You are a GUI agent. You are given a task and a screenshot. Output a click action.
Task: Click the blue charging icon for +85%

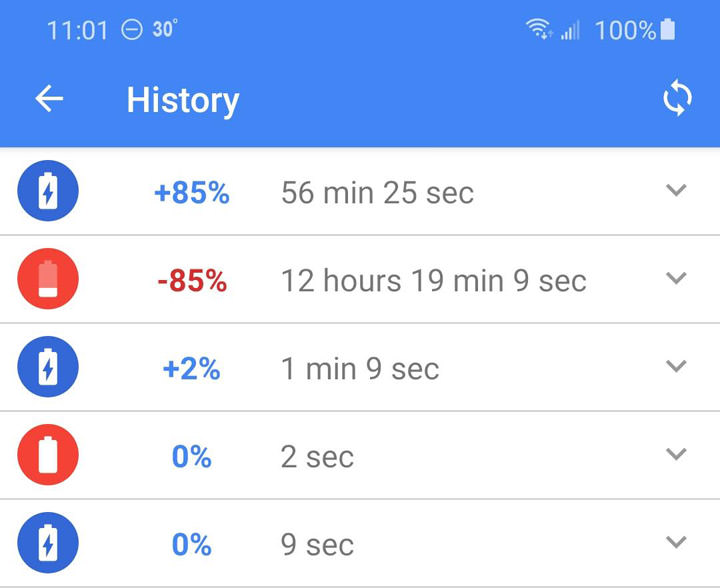tap(47, 193)
